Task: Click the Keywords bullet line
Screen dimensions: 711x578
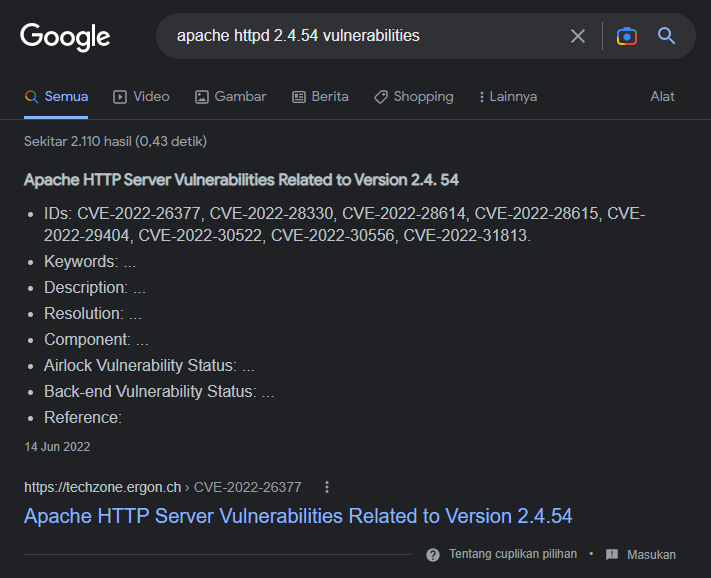Action: (90, 262)
